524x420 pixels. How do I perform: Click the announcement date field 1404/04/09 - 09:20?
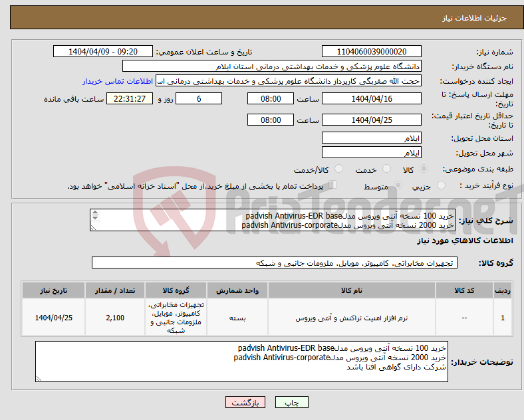pyautogui.click(x=103, y=51)
